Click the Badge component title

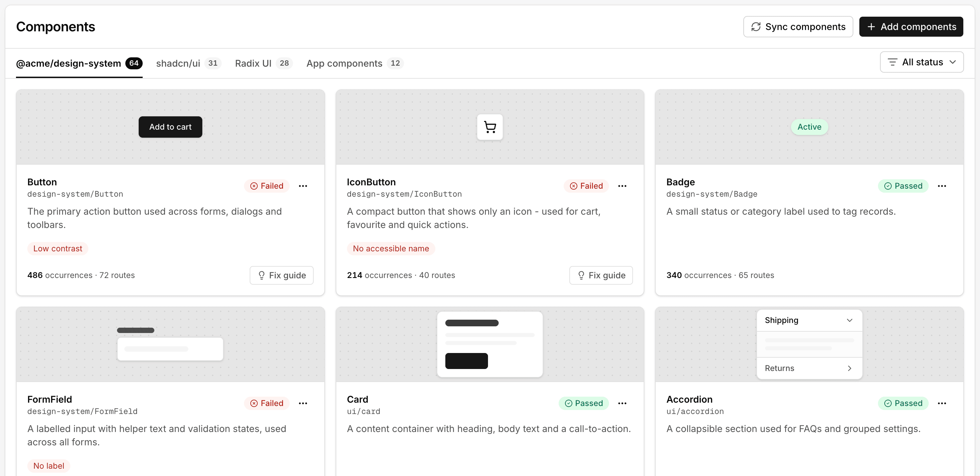coord(680,182)
